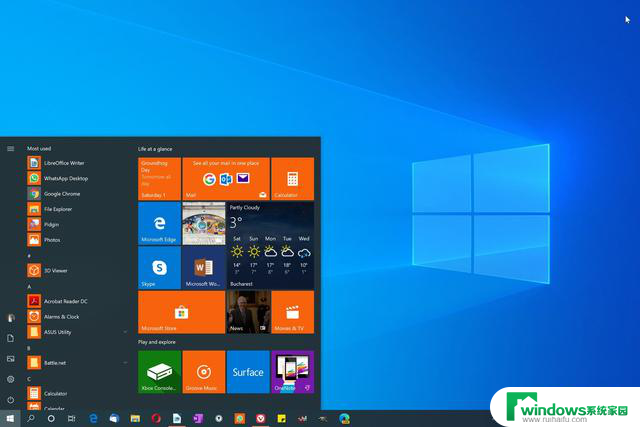Image resolution: width=640 pixels, height=427 pixels.
Task: Open Sticky Notes on the taskbar
Action: 281,418
